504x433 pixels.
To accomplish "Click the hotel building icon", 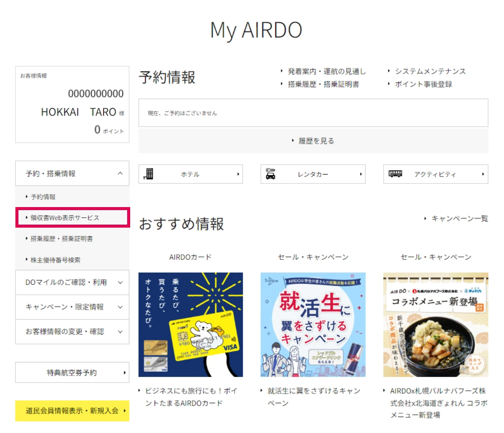I will pyautogui.click(x=148, y=174).
